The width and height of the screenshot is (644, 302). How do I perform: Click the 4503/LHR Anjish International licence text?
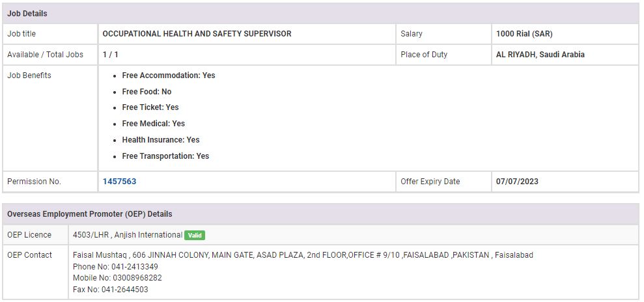coord(127,235)
